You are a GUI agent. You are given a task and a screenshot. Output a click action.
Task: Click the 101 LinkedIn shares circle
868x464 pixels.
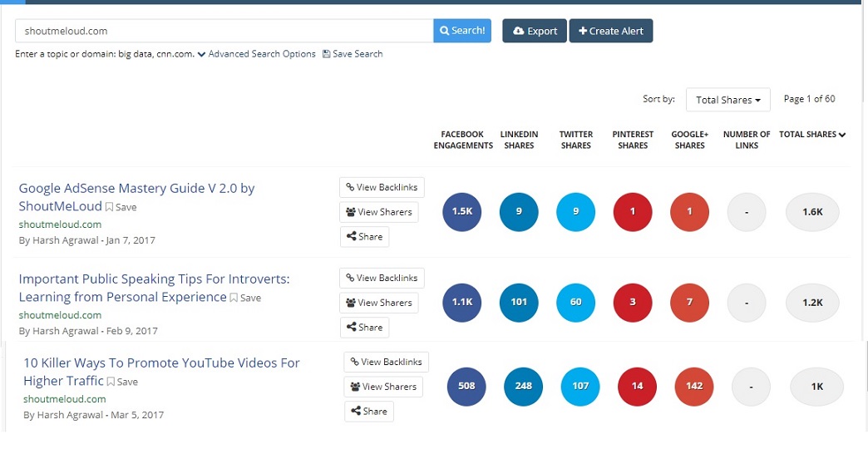(519, 303)
